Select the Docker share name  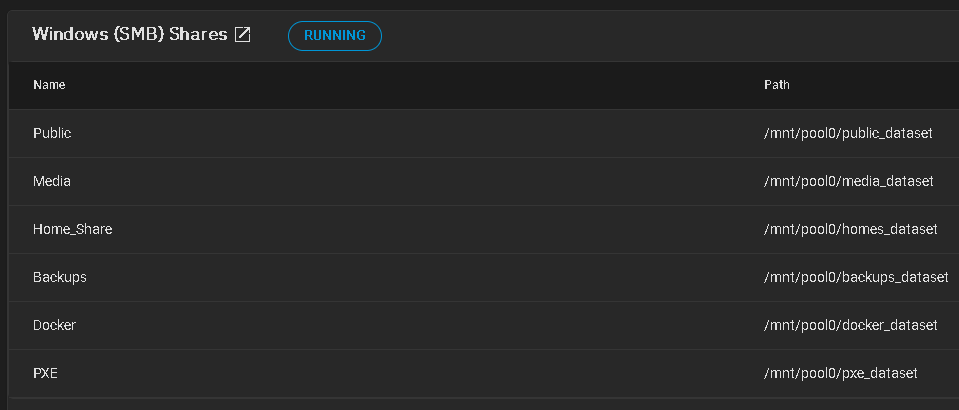tap(54, 325)
